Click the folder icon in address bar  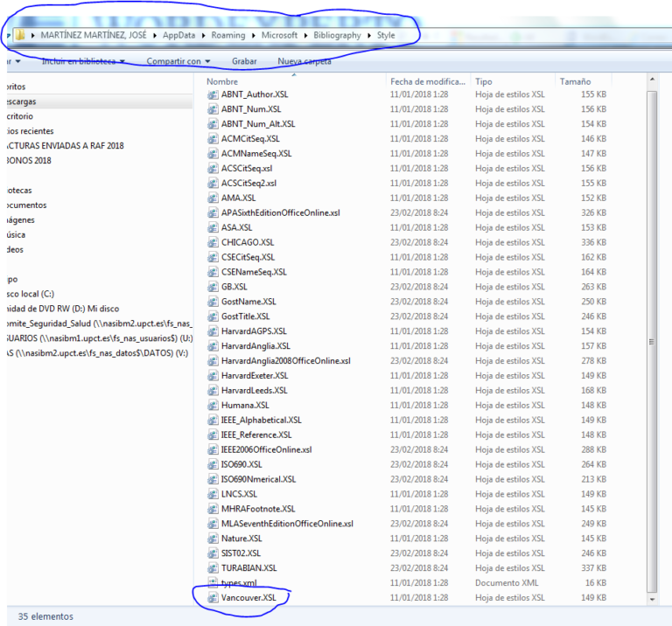click(x=19, y=35)
